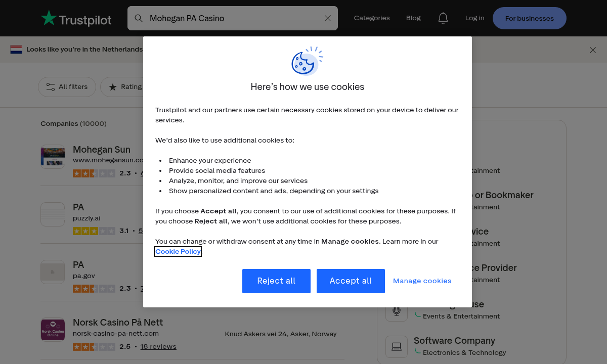Select the Software Company category

[454, 341]
